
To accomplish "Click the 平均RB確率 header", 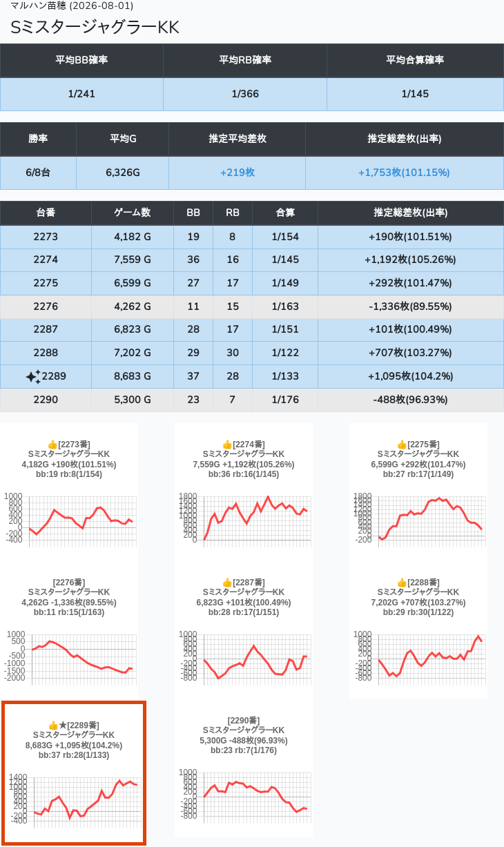I will 245,60.
